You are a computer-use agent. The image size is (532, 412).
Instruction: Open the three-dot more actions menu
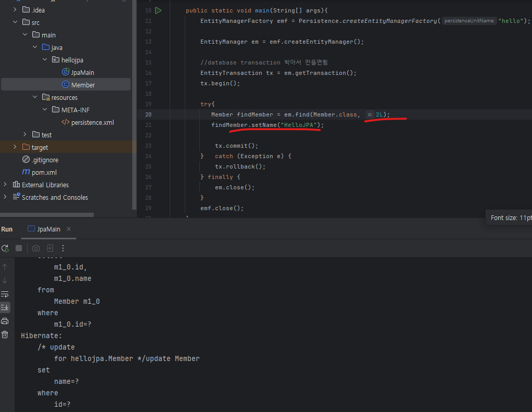[63, 249]
